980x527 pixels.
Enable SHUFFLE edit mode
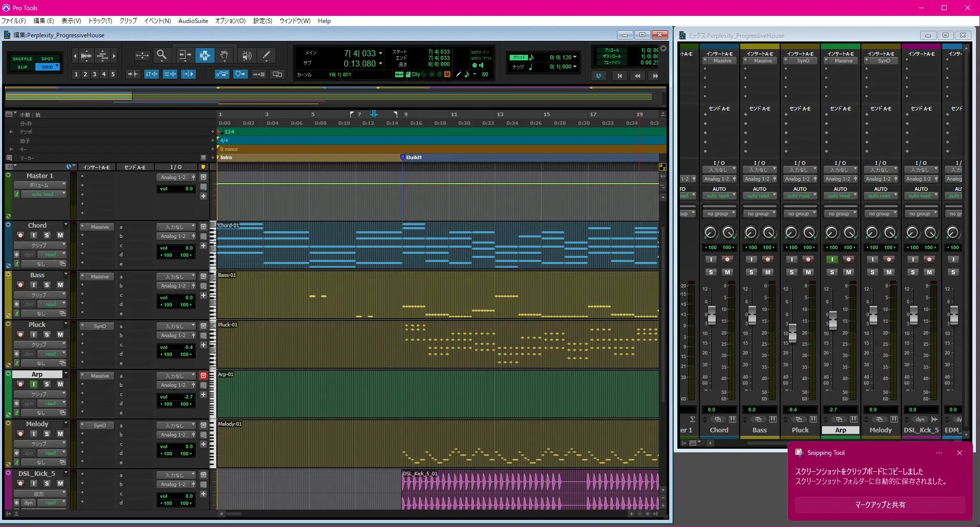(x=22, y=59)
